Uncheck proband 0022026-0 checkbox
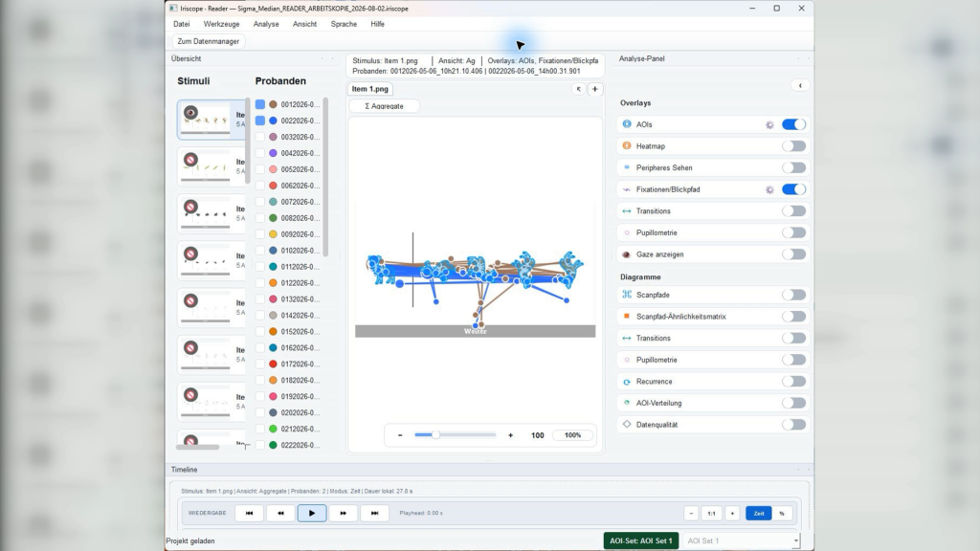Viewport: 980px width, 551px height. (x=260, y=121)
